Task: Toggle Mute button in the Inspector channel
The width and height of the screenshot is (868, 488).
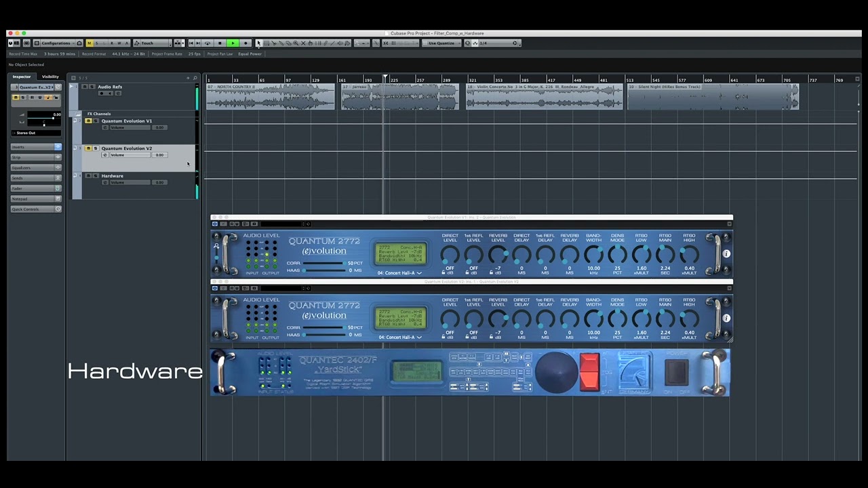Action: pyautogui.click(x=16, y=98)
